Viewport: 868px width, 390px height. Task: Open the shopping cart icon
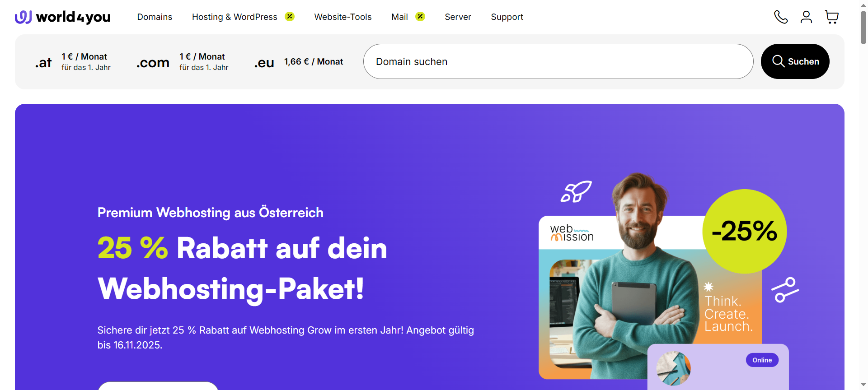pos(832,17)
